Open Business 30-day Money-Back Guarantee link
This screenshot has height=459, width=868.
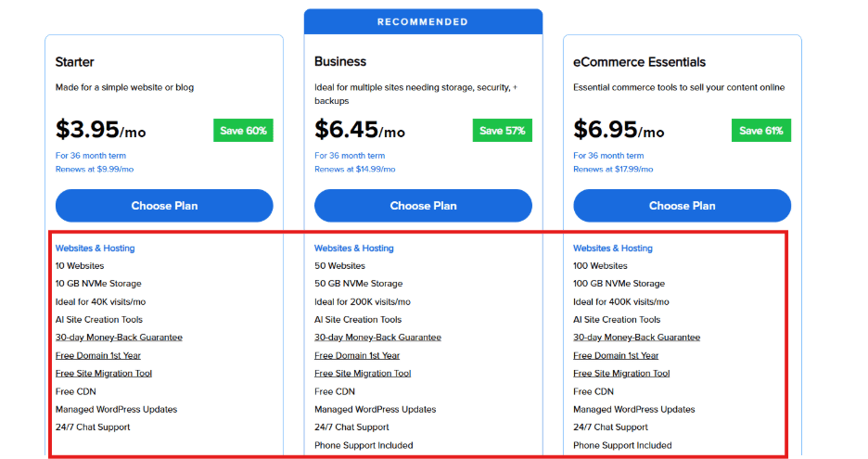(377, 338)
